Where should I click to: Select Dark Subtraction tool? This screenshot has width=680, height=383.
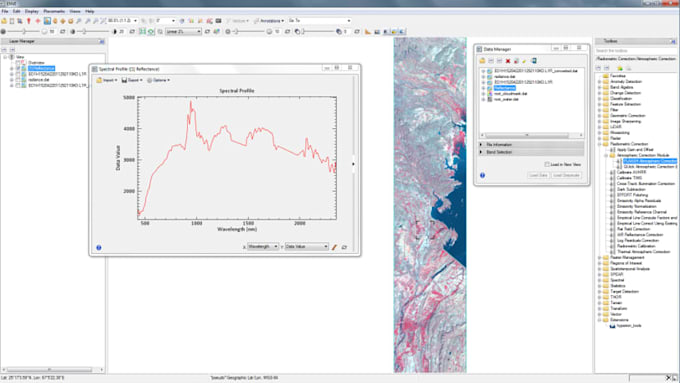tap(631, 189)
